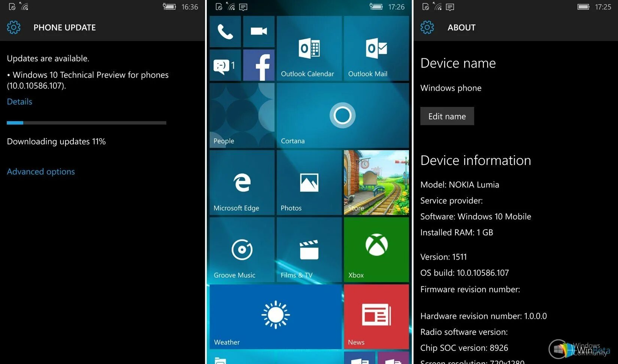Tap the Wi-Fi icon in Start screen status bar
Viewport: 618px width, 364px height.
[x=231, y=6]
